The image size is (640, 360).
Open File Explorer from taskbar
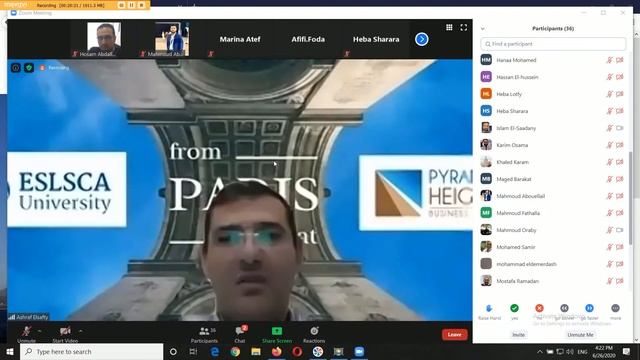click(256, 351)
